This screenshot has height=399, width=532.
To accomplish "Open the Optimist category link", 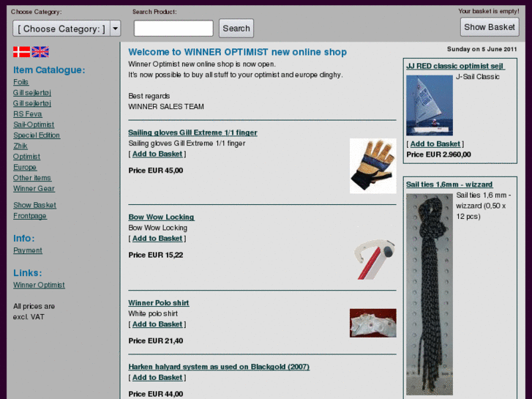I will coord(27,157).
